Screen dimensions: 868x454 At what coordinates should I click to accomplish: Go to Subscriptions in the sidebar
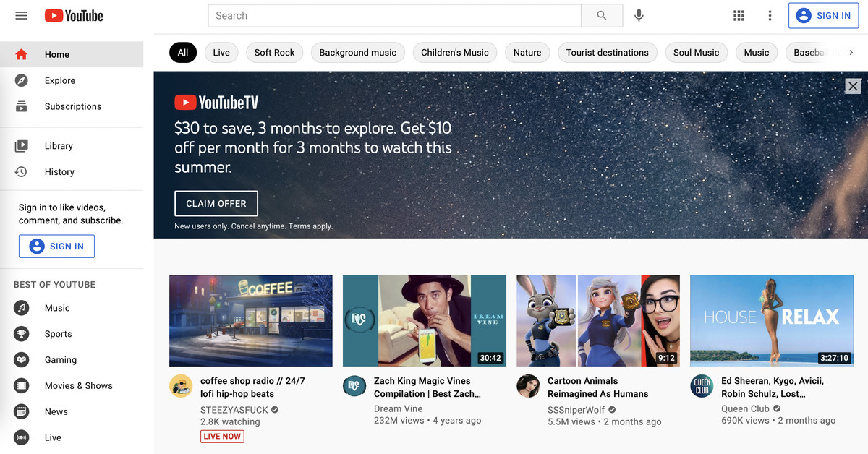tap(72, 106)
